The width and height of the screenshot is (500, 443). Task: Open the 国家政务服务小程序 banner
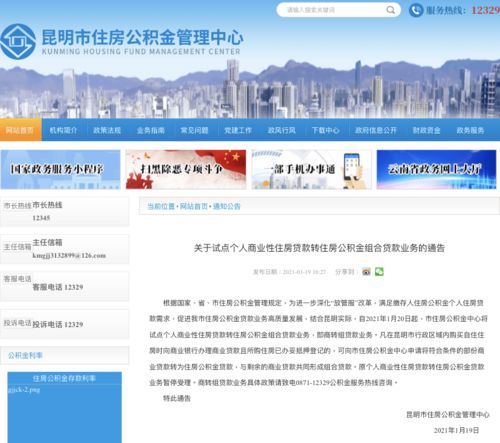(60, 169)
